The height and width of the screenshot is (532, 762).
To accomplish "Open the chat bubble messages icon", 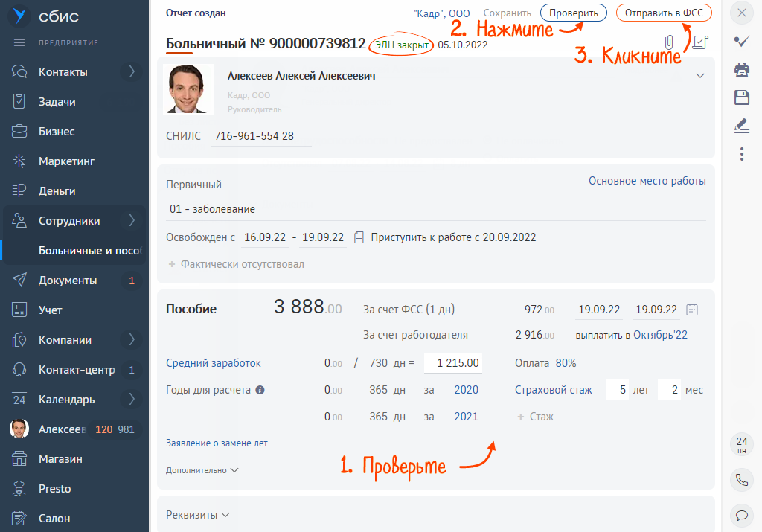I will pos(741,514).
